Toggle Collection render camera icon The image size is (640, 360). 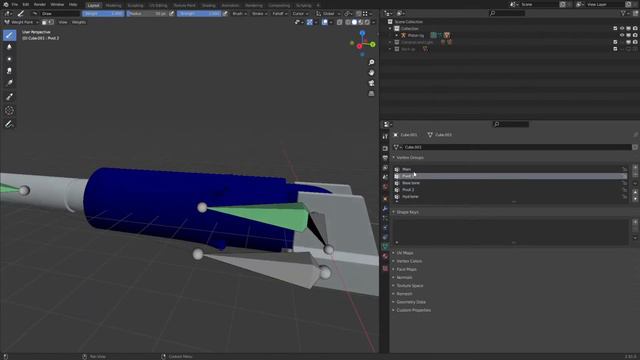[x=635, y=29]
